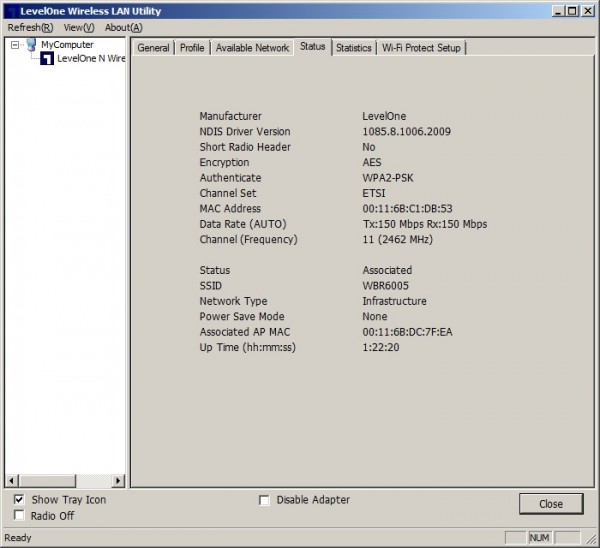Go to the Statistics tab
Viewport: 600px width, 548px height.
[x=354, y=48]
